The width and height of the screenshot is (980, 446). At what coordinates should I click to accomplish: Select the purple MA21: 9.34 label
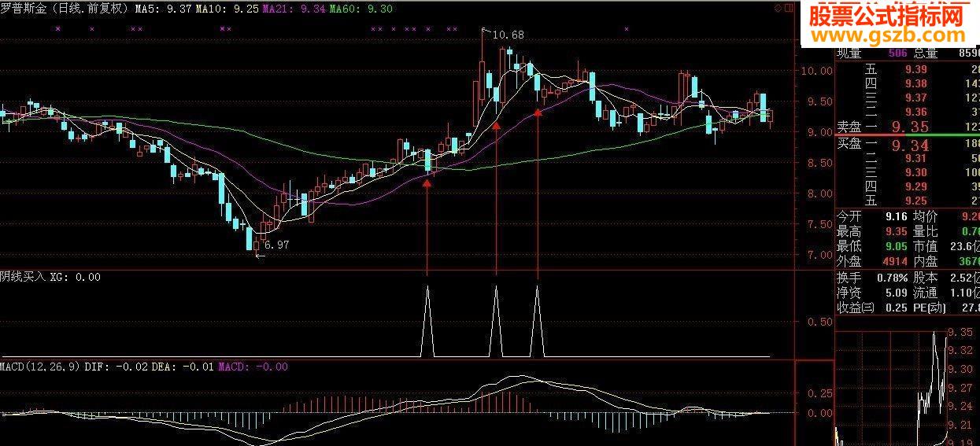click(294, 9)
